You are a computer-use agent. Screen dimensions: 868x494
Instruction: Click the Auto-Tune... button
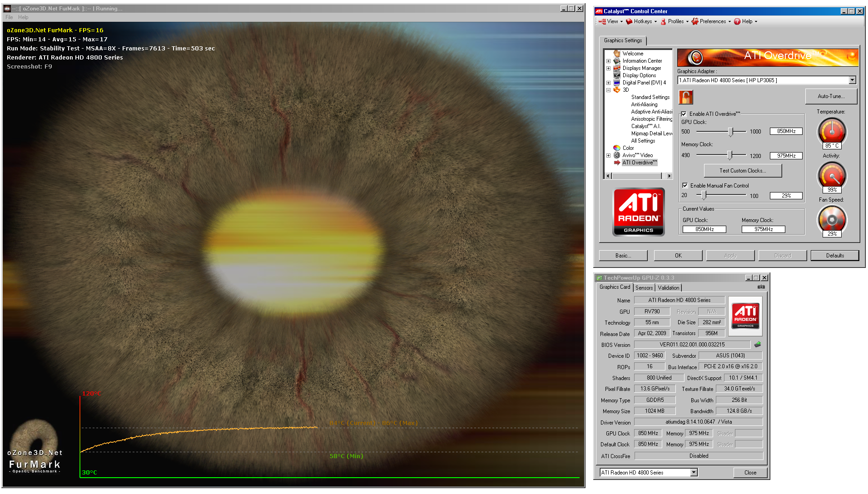[x=831, y=96]
